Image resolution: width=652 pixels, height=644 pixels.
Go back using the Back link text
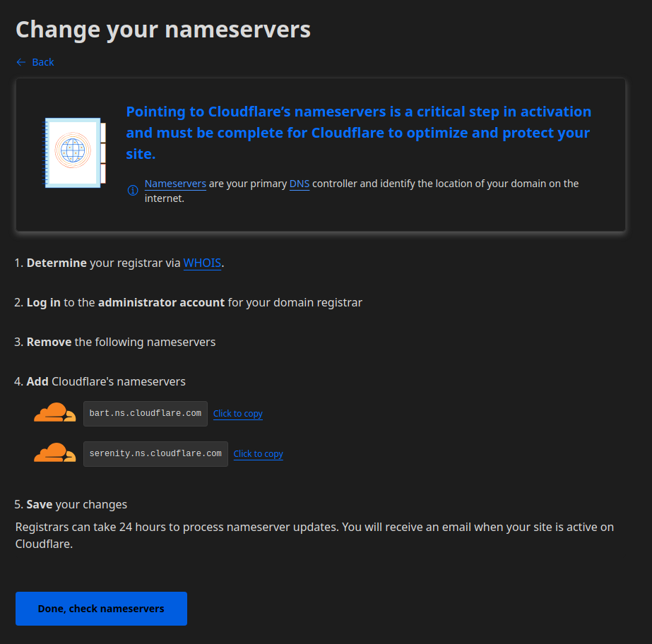[43, 62]
